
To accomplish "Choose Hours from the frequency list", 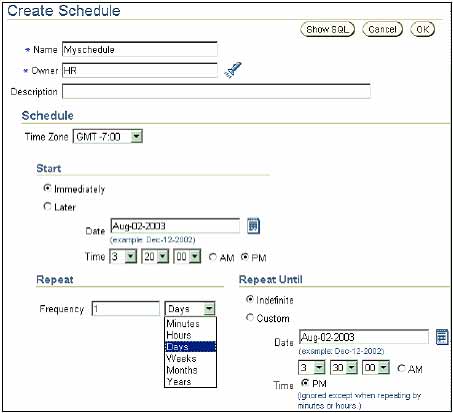I will 191,335.
